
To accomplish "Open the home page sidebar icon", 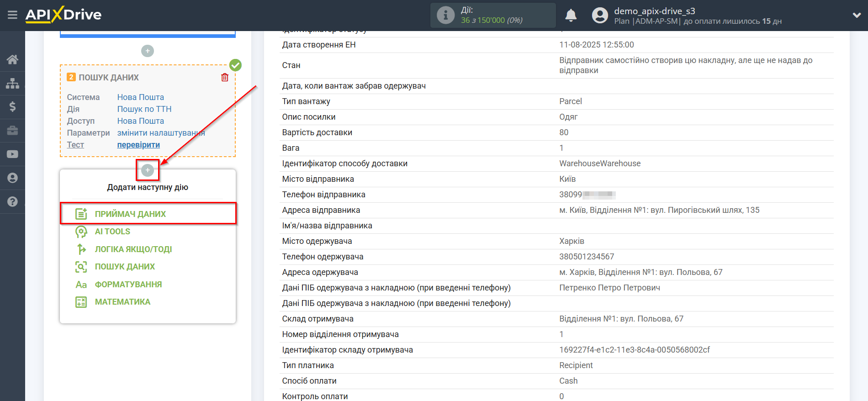I will pyautogui.click(x=12, y=59).
